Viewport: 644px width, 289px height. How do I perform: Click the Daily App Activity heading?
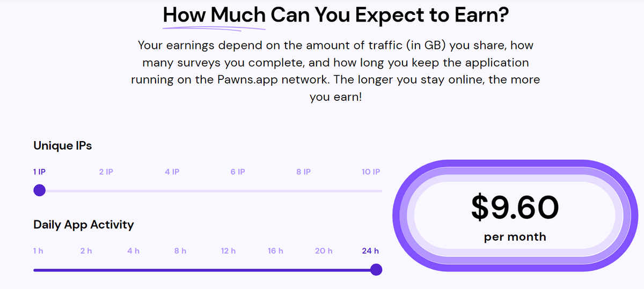83,225
